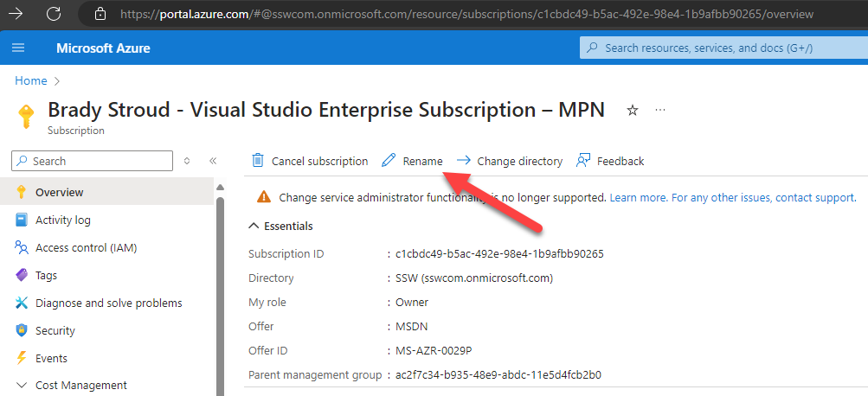This screenshot has height=396, width=868.
Task: Click the Overview key icon in sidebar
Action: [x=21, y=192]
